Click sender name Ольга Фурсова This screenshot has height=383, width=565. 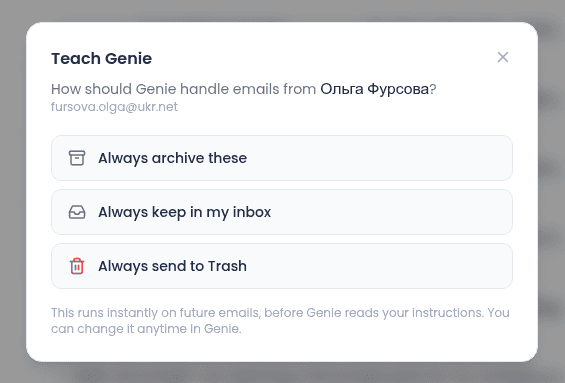coord(374,89)
